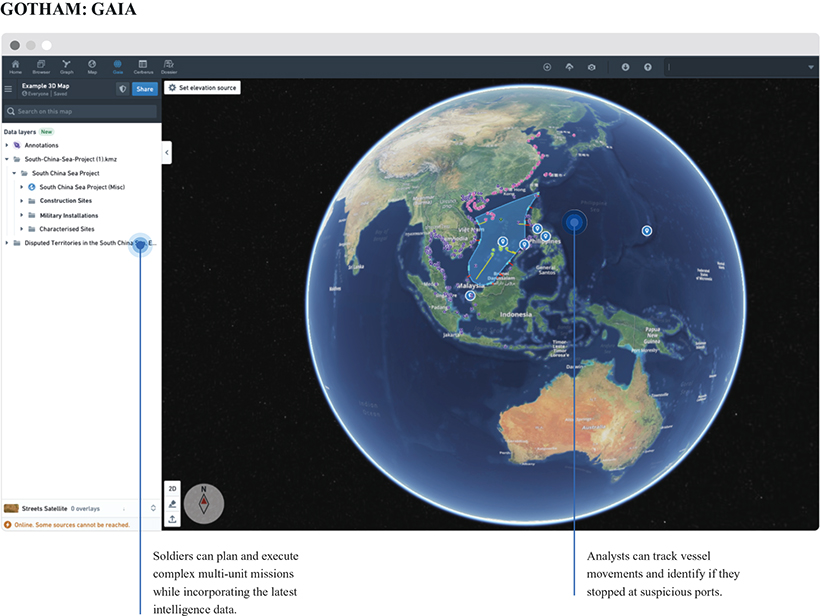The image size is (820, 616).
Task: Open the hamburger menu beside map title
Action: click(9, 89)
